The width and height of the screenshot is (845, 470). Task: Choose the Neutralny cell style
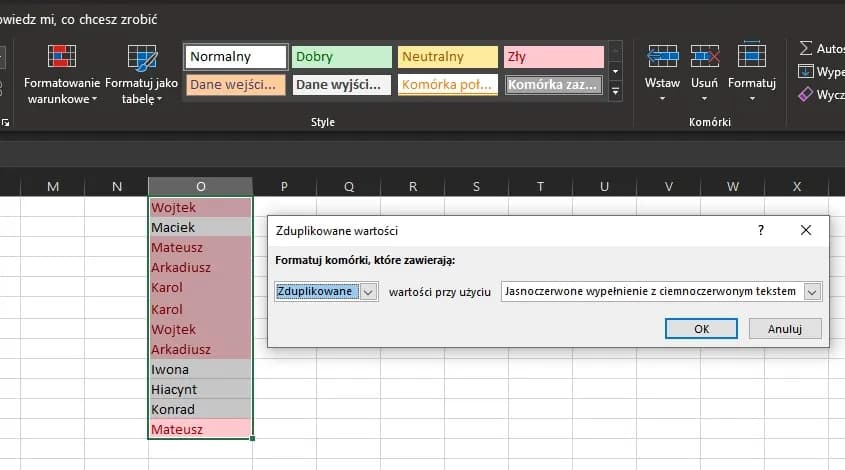click(x=447, y=57)
